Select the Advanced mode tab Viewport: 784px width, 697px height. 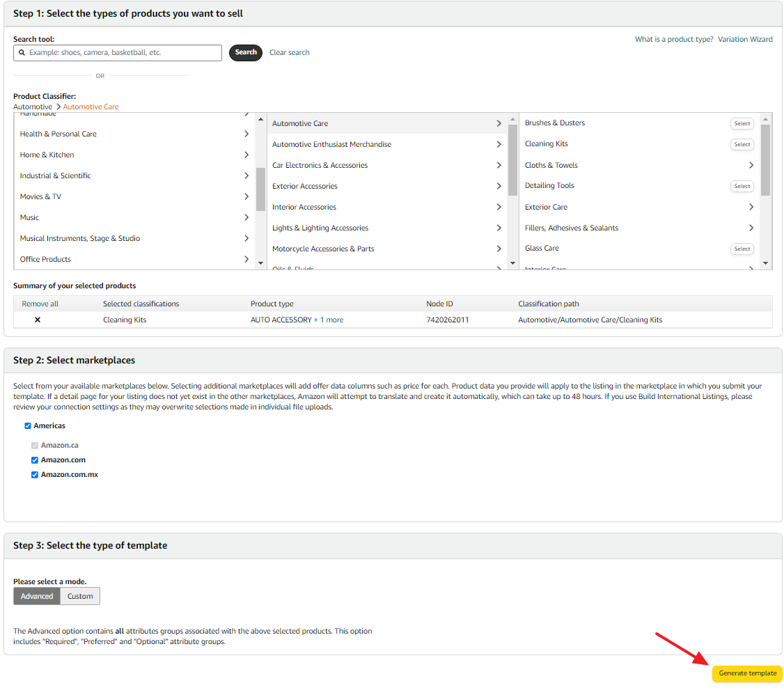pos(36,596)
